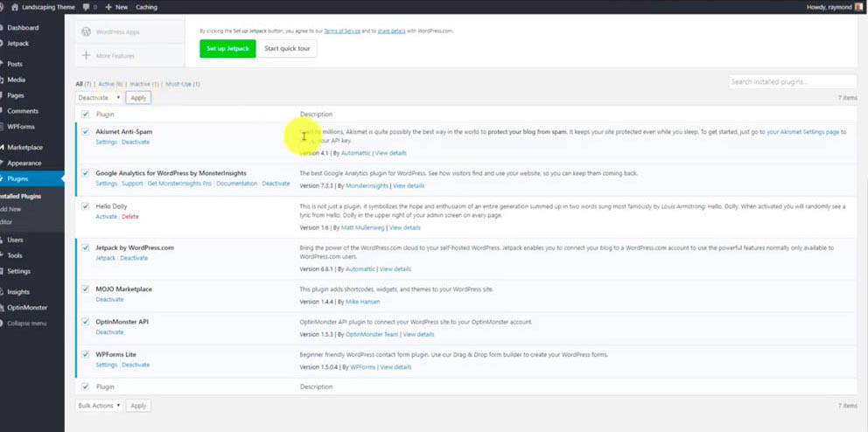Open Settings in the sidebar menu
The height and width of the screenshot is (432, 868).
[x=19, y=271]
